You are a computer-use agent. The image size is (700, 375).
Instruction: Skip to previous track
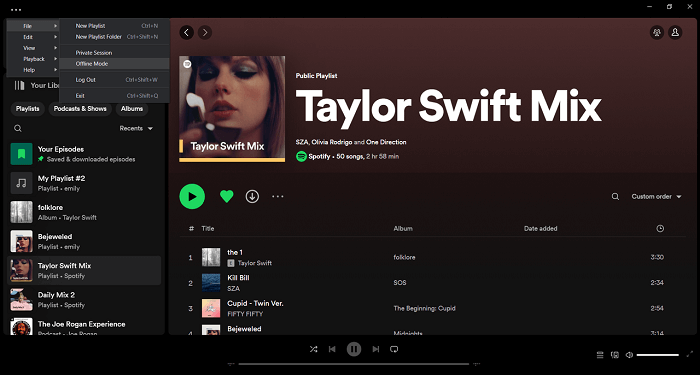pyautogui.click(x=332, y=349)
